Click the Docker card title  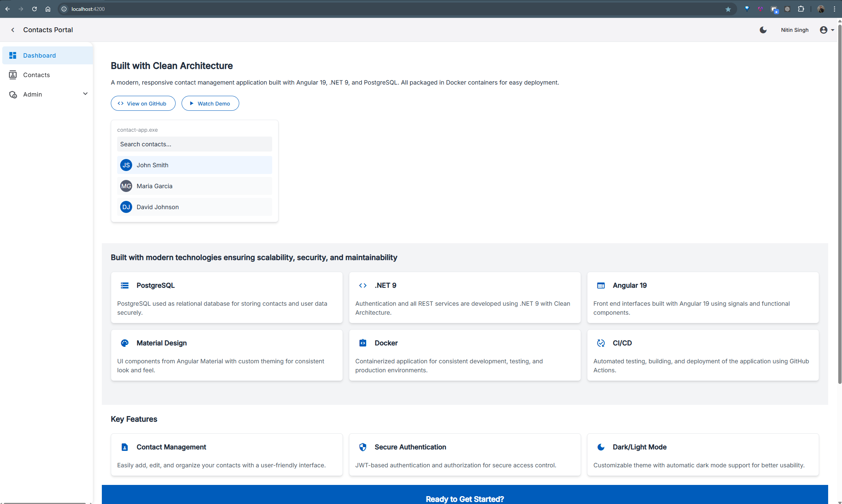pos(386,343)
